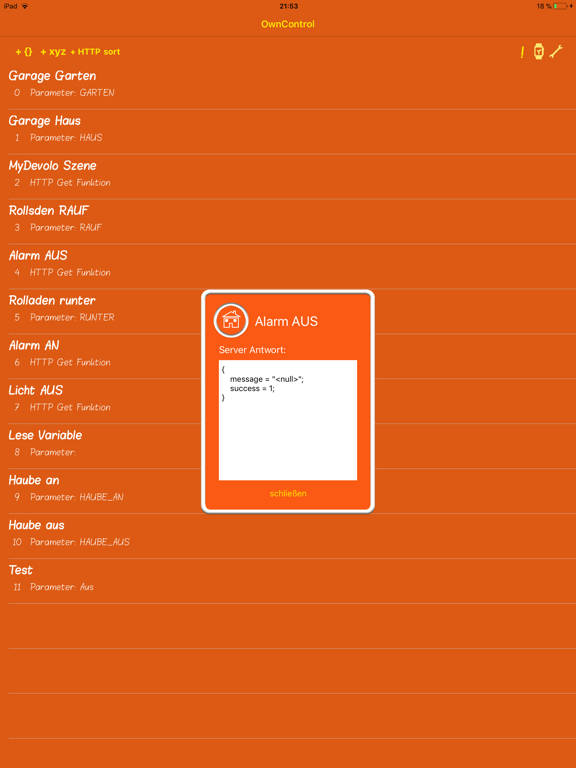
Task: Select the Haube aus entry
Action: (x=288, y=536)
